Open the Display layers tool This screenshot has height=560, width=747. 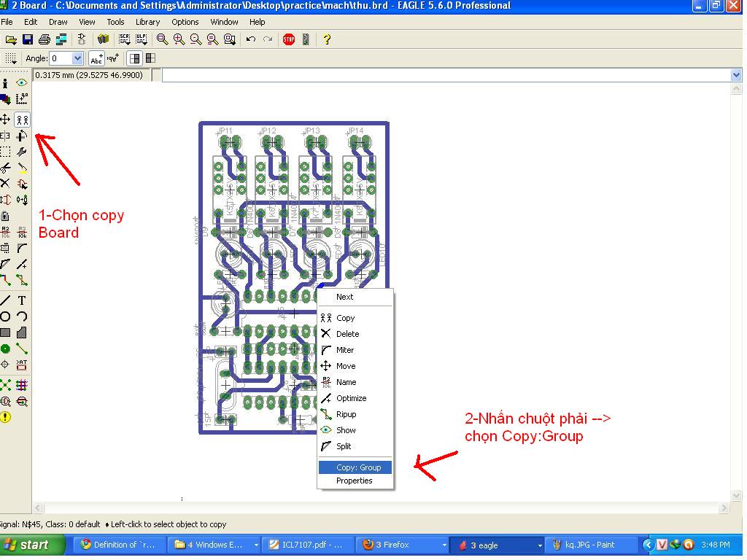[5, 99]
